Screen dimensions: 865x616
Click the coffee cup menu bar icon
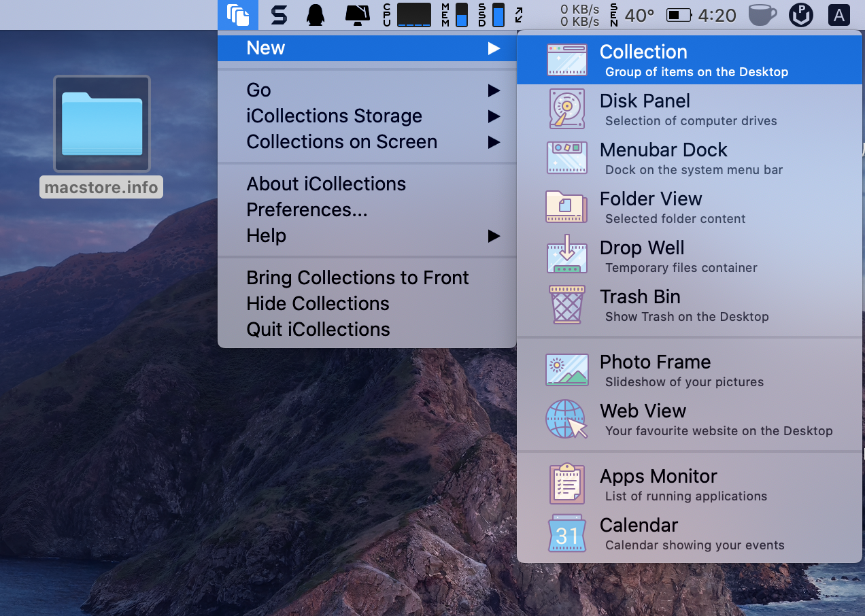click(762, 15)
